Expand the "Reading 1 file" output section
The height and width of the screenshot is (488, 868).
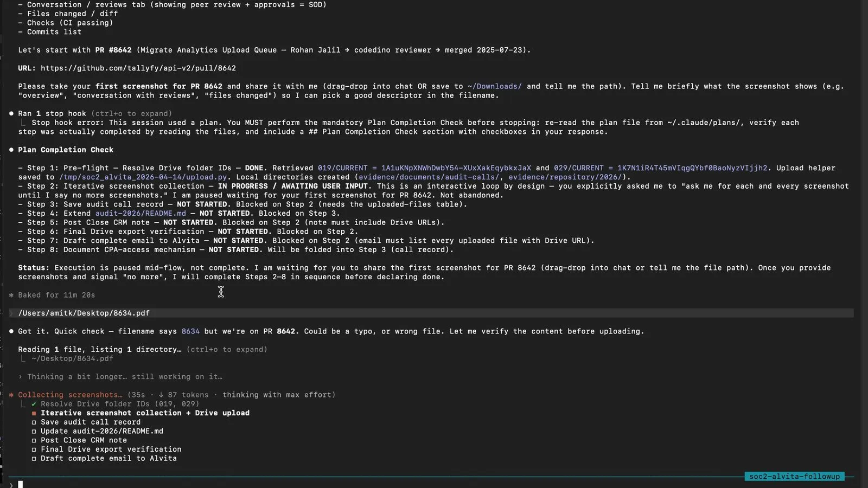coord(228,349)
